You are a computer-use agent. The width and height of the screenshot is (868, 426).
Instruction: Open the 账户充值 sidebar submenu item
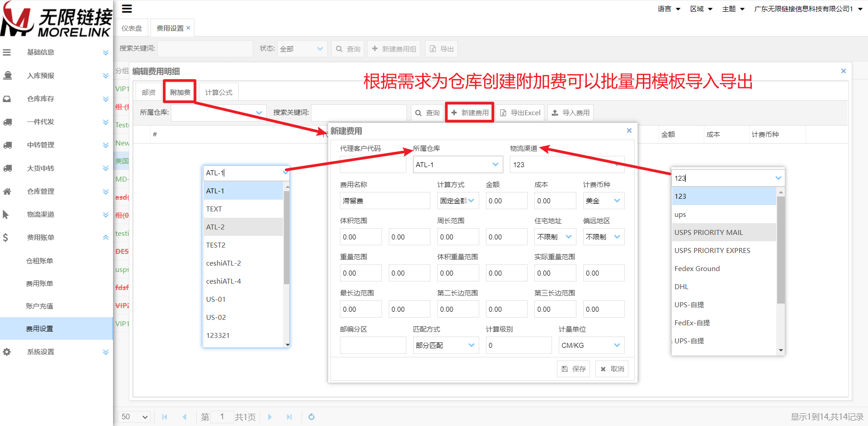click(x=40, y=306)
